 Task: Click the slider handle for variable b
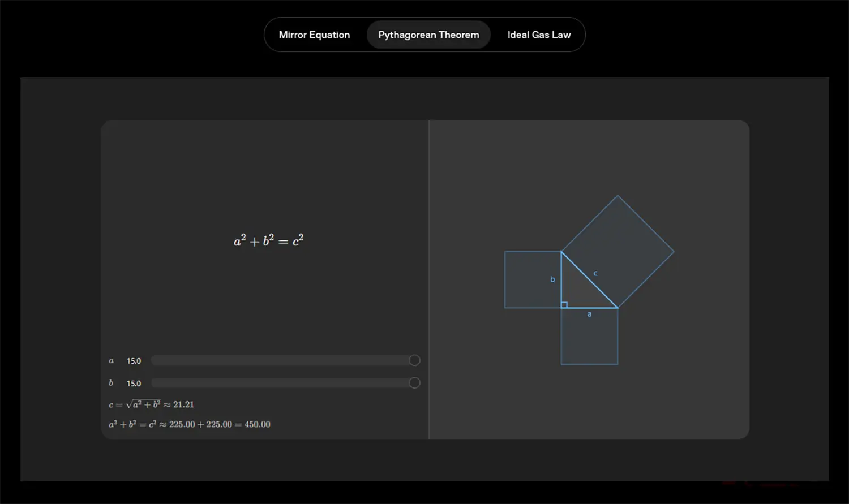pyautogui.click(x=414, y=383)
